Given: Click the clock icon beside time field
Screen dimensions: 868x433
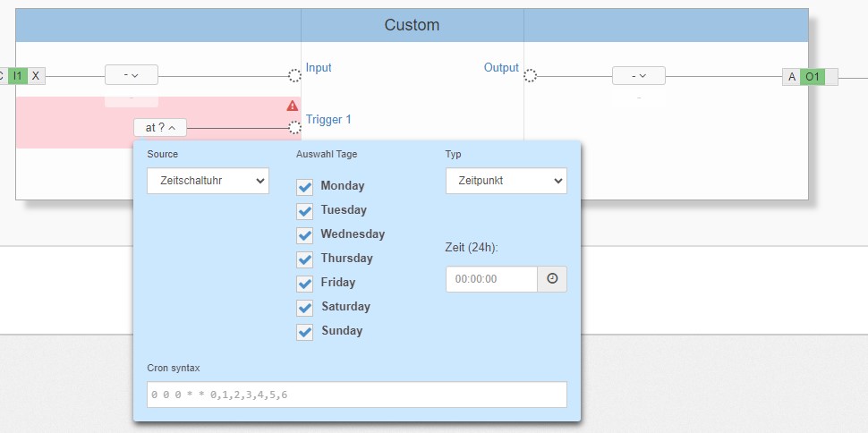Looking at the screenshot, I should click(x=552, y=279).
